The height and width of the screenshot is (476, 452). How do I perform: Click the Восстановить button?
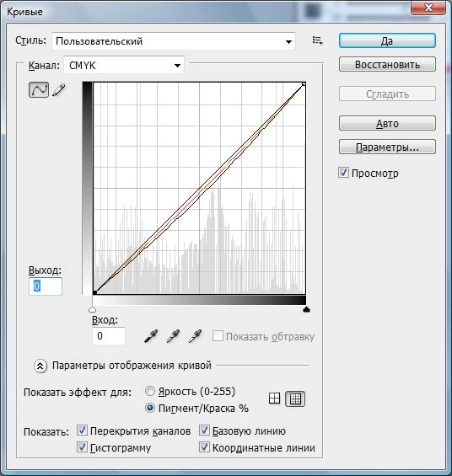[x=387, y=64]
